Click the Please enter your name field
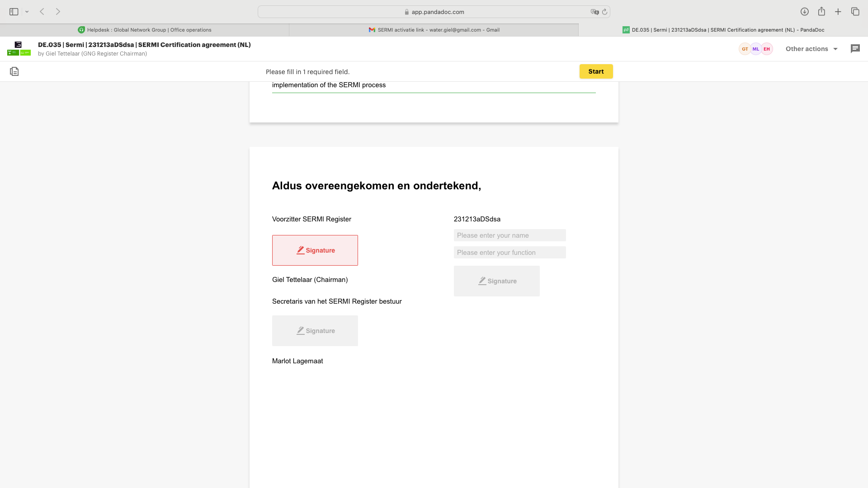The width and height of the screenshot is (868, 488). click(x=509, y=235)
